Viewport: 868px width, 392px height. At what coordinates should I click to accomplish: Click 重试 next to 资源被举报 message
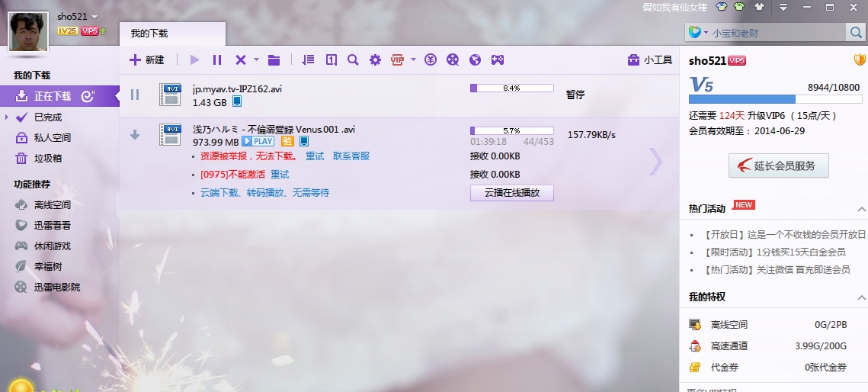pyautogui.click(x=315, y=156)
